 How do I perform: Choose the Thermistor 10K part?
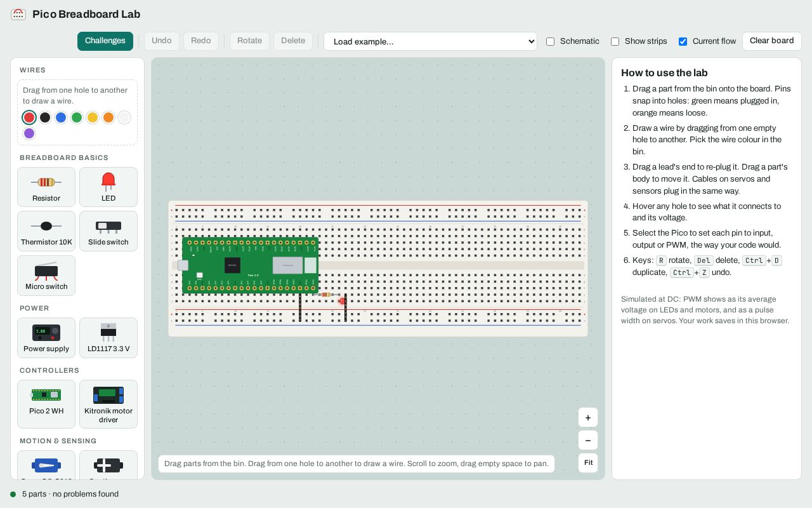tap(46, 231)
